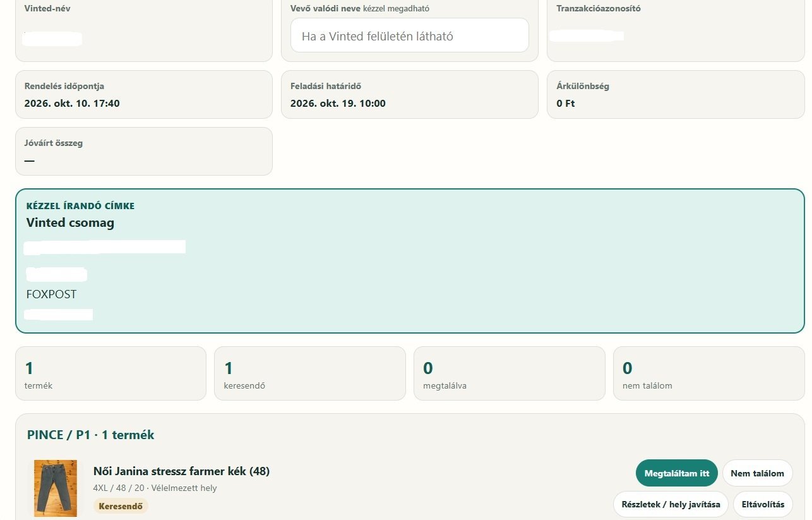Viewport: 812px width, 520px height.
Task: Click the 'keresendő' count card
Action: (310, 373)
